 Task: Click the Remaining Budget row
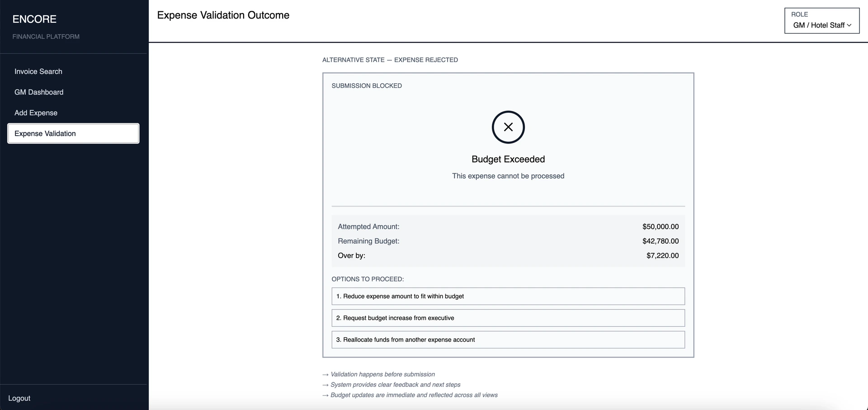508,241
